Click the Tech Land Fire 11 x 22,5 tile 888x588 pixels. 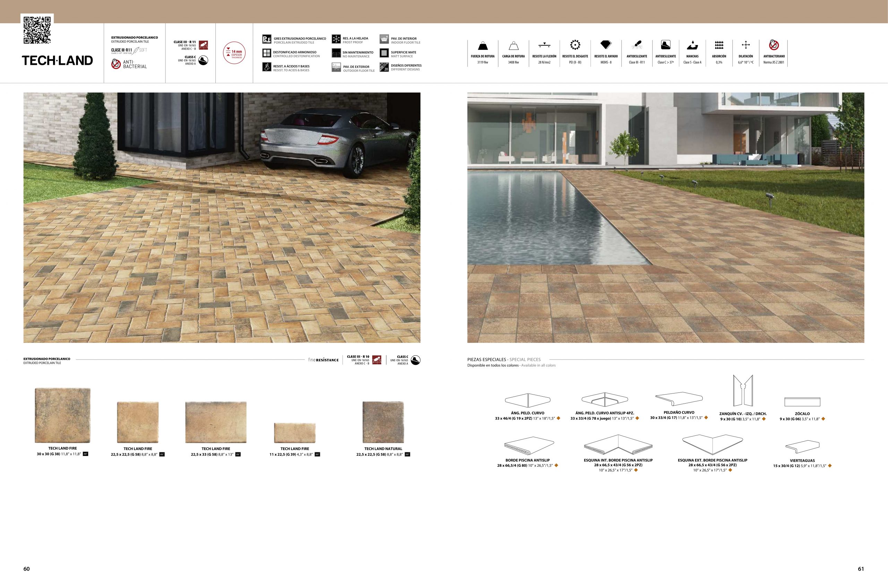tap(295, 433)
